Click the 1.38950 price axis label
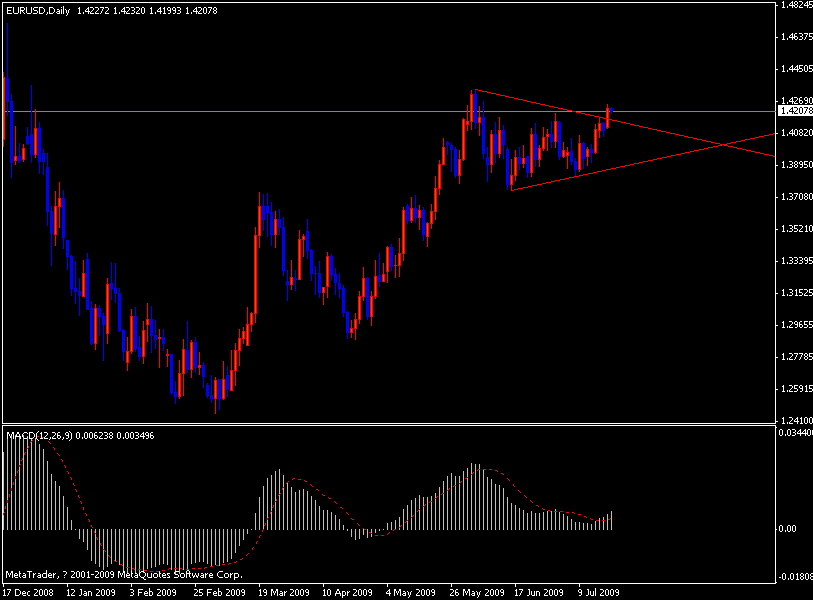 (796, 165)
